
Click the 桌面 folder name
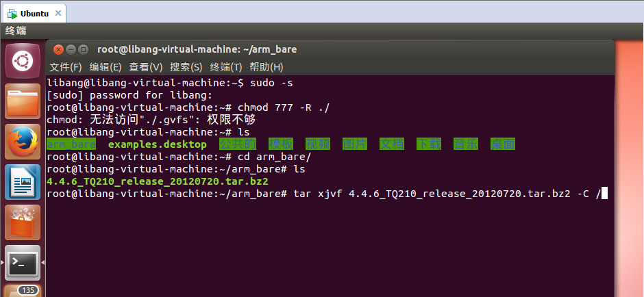point(503,144)
